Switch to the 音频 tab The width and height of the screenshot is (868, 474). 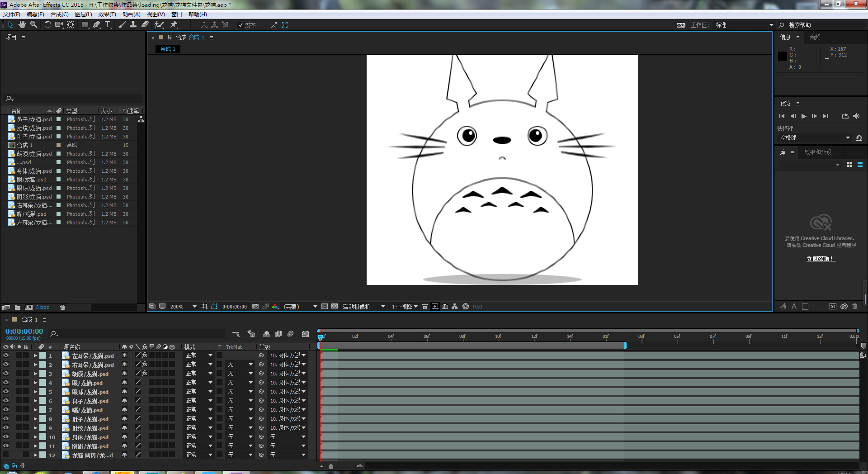tap(815, 38)
